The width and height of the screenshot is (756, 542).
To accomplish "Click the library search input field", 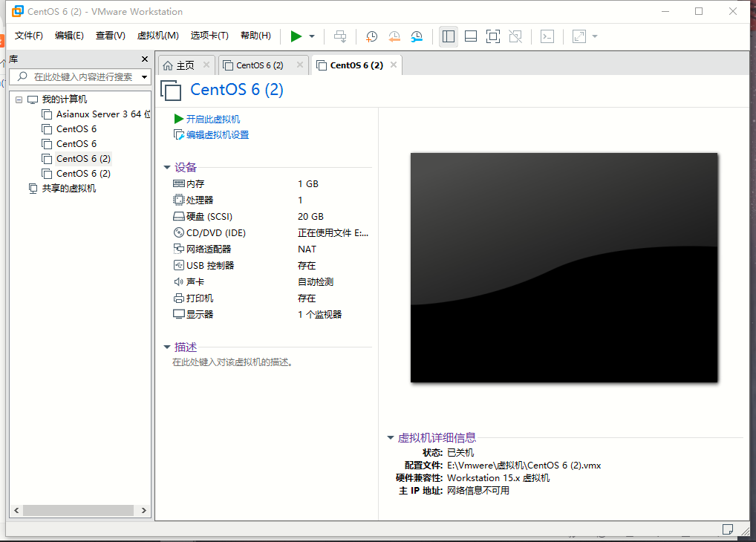I will 79,76.
